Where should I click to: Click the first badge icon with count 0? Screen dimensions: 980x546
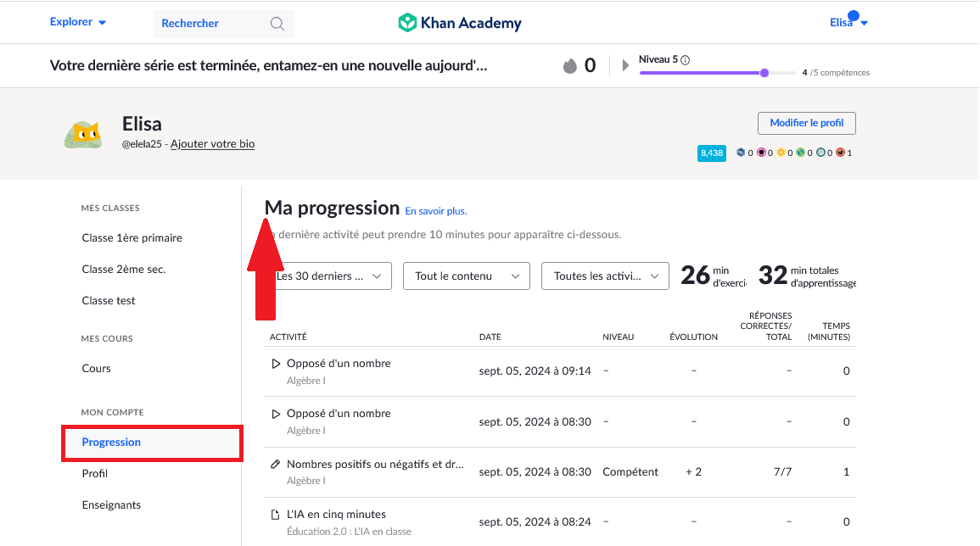click(741, 153)
